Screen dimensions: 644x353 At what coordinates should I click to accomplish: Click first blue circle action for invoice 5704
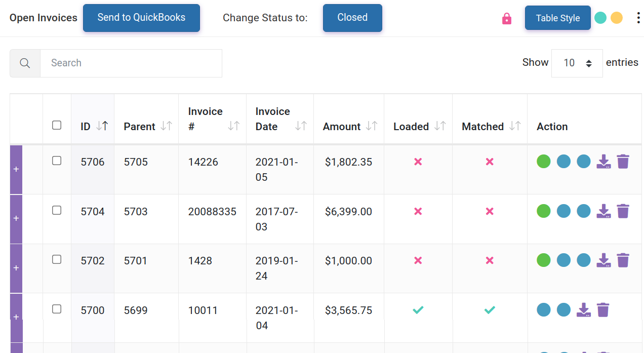563,211
